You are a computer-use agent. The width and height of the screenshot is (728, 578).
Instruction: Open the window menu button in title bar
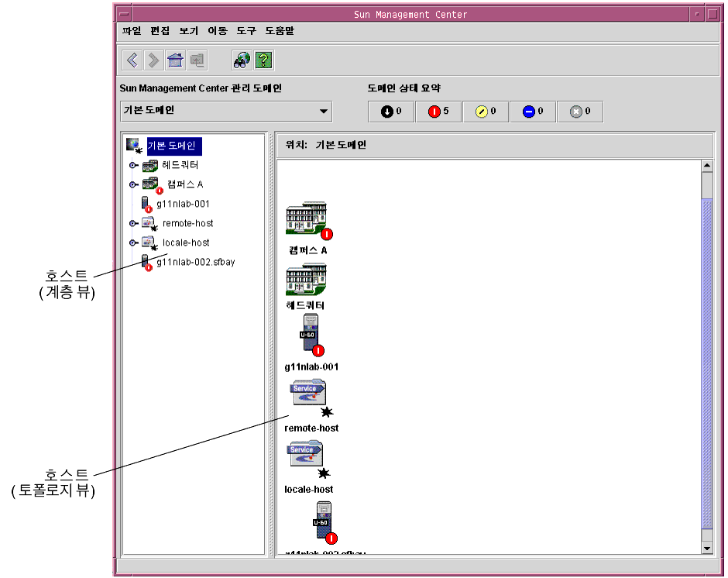coord(124,14)
